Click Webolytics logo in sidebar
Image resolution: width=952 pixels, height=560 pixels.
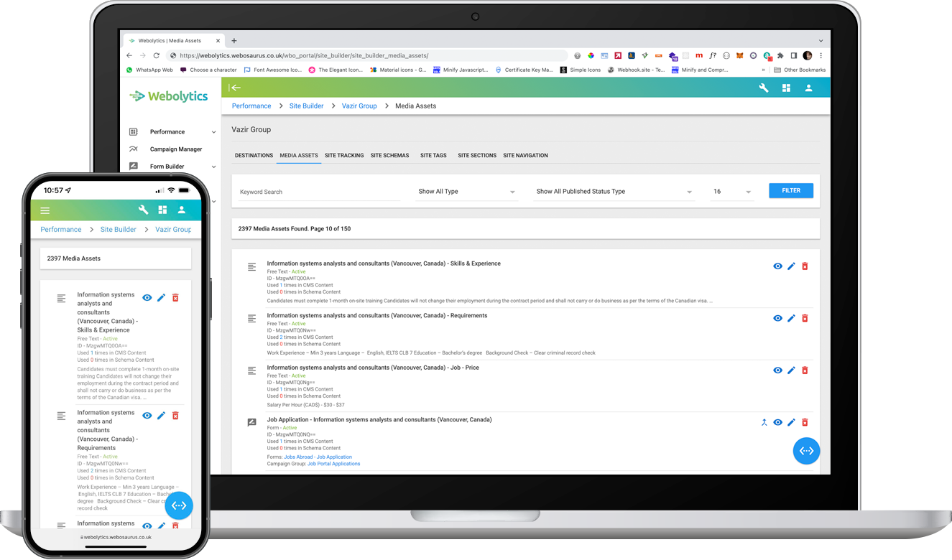tap(168, 96)
